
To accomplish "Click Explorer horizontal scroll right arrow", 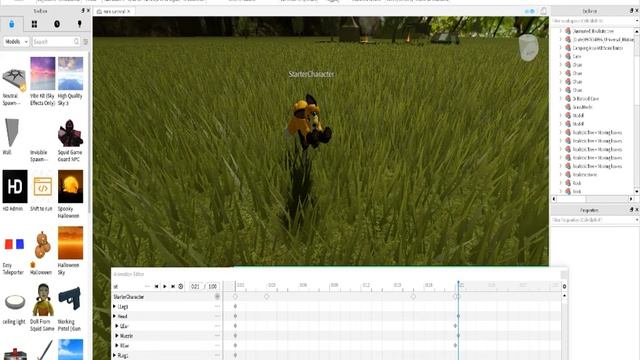I will [x=631, y=199].
